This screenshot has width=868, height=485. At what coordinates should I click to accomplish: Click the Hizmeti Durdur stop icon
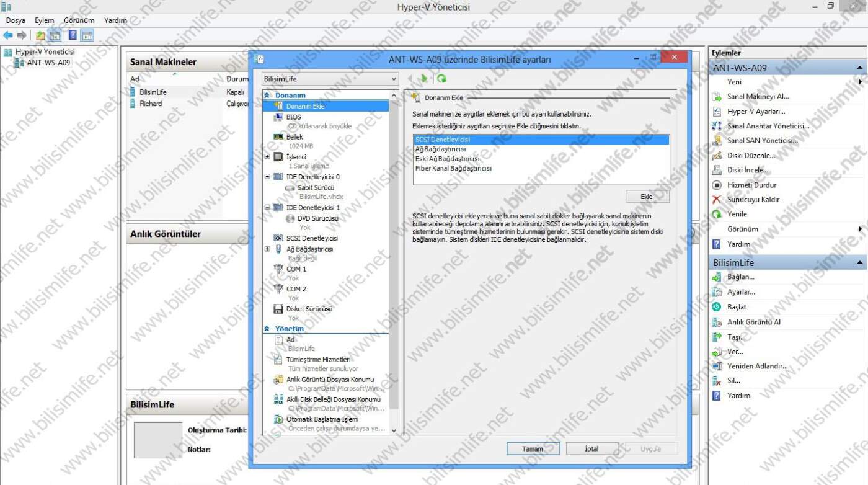(x=717, y=185)
